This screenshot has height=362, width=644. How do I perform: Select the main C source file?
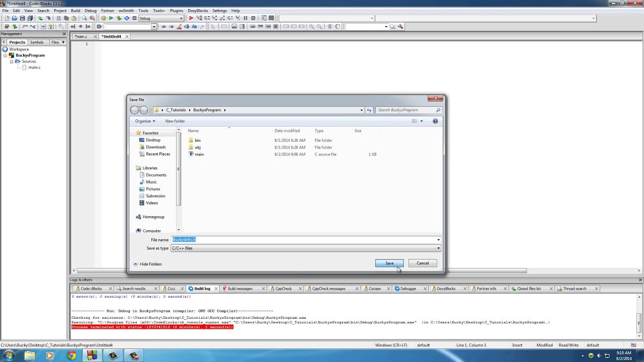(x=199, y=155)
